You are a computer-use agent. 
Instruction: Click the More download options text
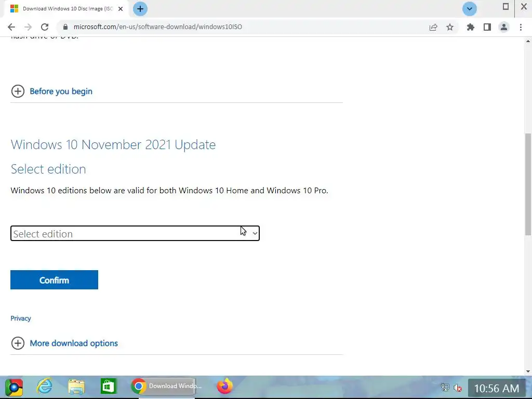click(74, 343)
